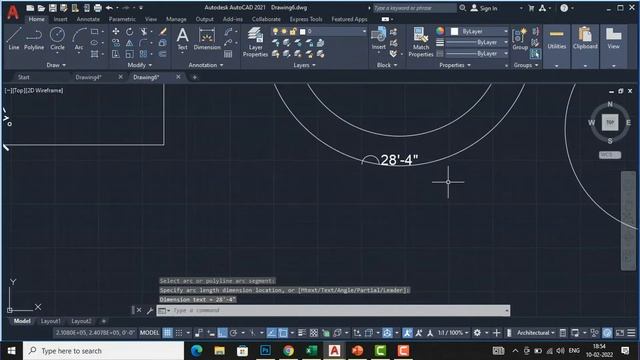Open Layer Properties manager
Viewport: 640px width, 360px height.
(x=256, y=42)
